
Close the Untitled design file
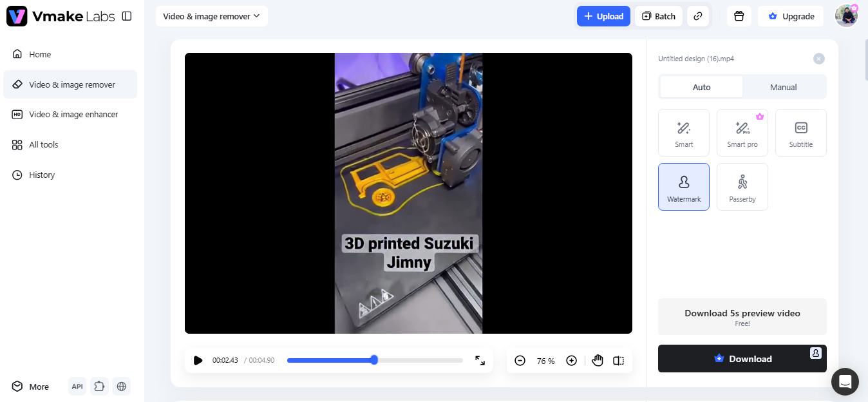(x=819, y=59)
